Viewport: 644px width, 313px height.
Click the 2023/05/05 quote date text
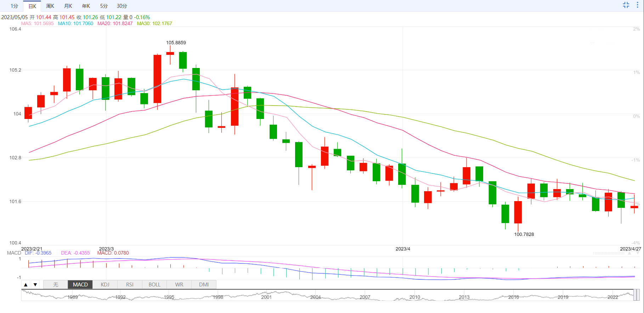(x=15, y=17)
